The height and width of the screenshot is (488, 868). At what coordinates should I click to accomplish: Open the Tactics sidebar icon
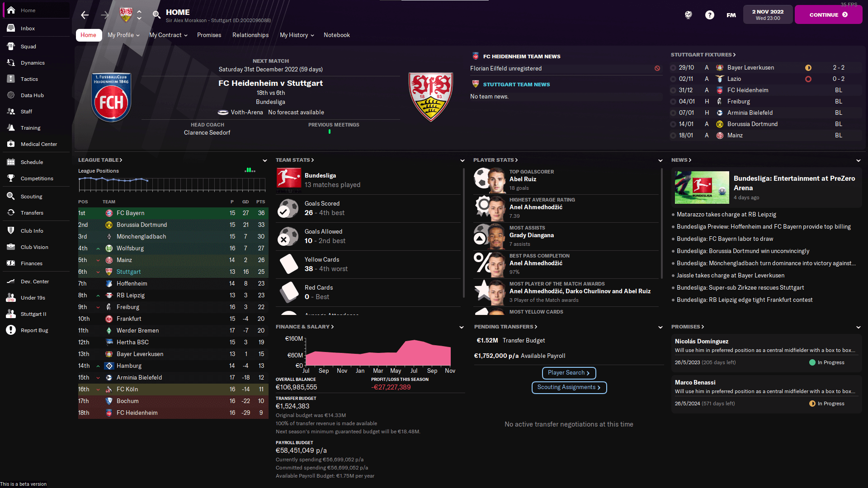coord(11,79)
